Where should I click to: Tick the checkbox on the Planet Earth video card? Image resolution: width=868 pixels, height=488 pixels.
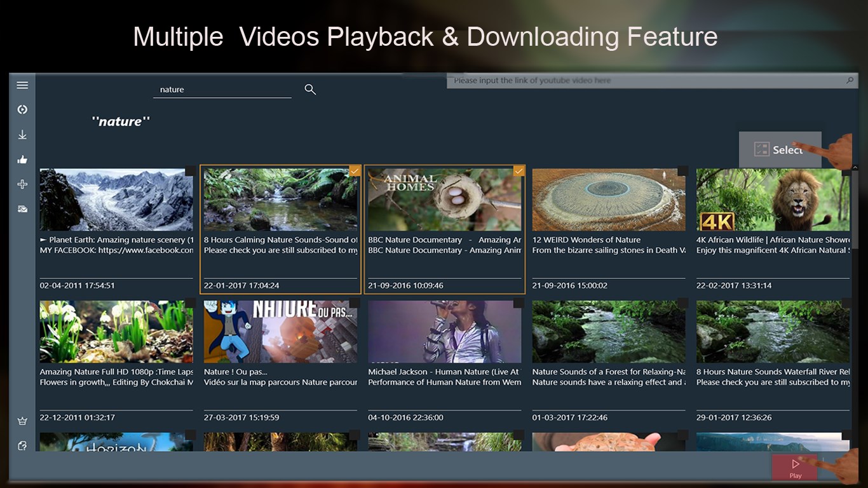click(190, 171)
